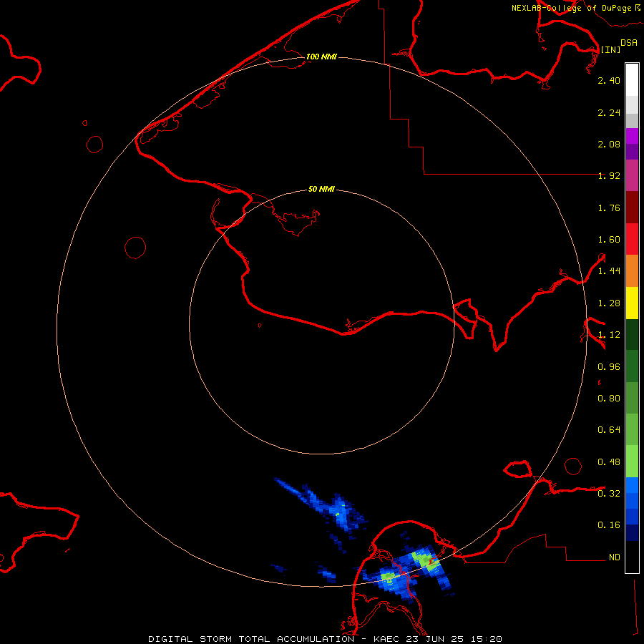This screenshot has width=644, height=644.
Task: Pick the dark purple legend swatch
Action: (x=632, y=152)
